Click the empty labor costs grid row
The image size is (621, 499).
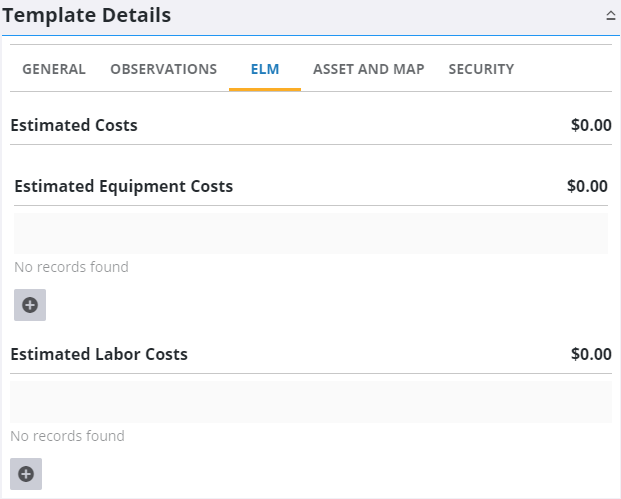tap(310, 401)
